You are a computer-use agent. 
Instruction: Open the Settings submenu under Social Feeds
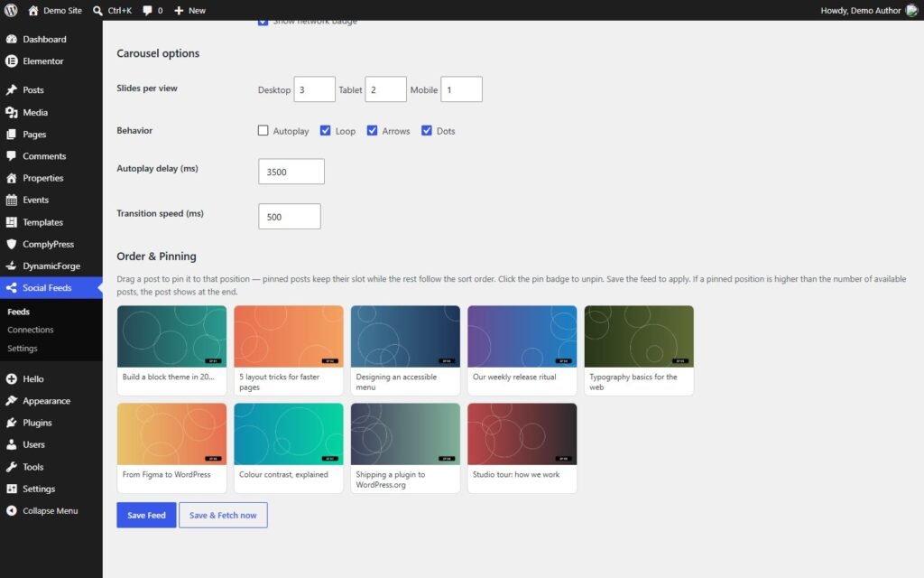pos(23,348)
